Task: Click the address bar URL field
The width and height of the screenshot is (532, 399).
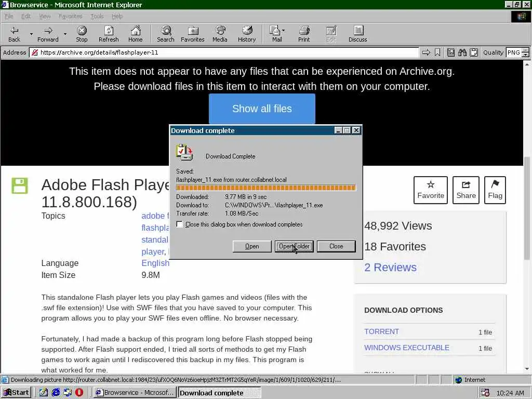Action: 224,52
